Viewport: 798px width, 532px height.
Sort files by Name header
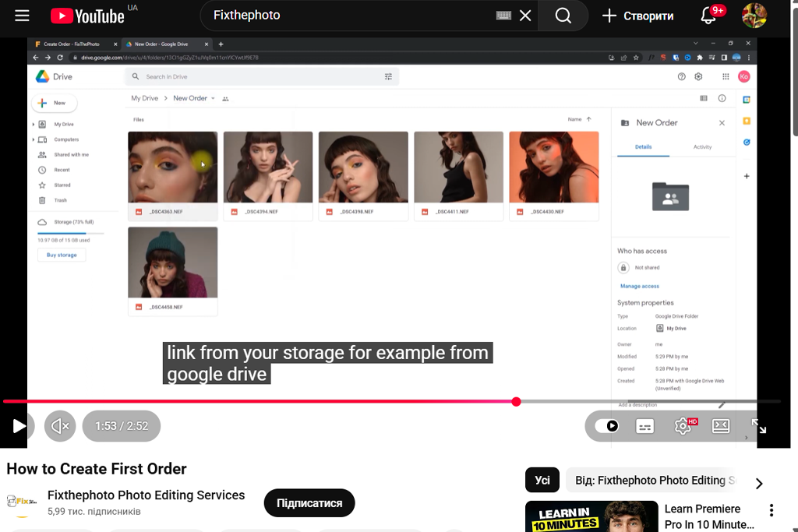[x=574, y=119]
